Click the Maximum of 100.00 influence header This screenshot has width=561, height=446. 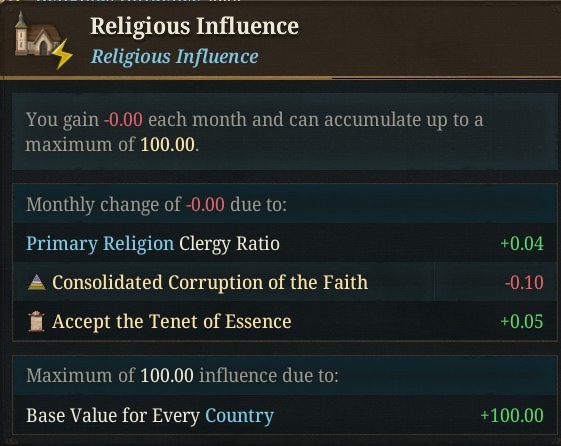coord(182,376)
